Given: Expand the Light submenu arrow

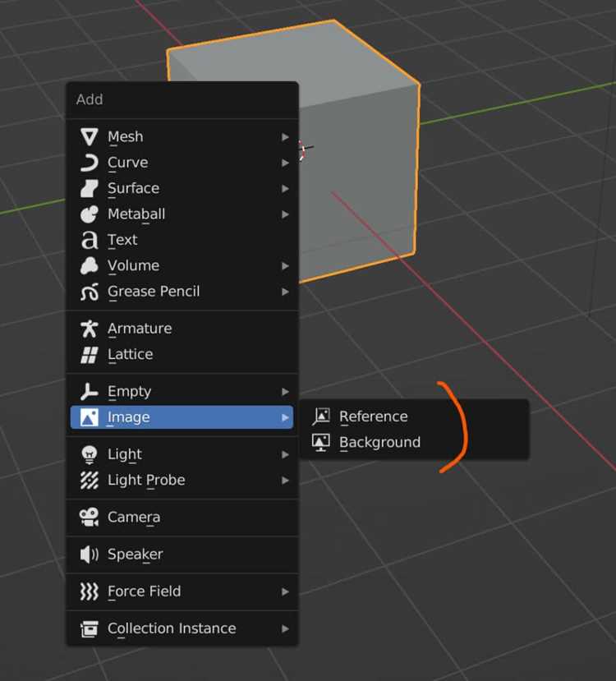Looking at the screenshot, I should [285, 455].
